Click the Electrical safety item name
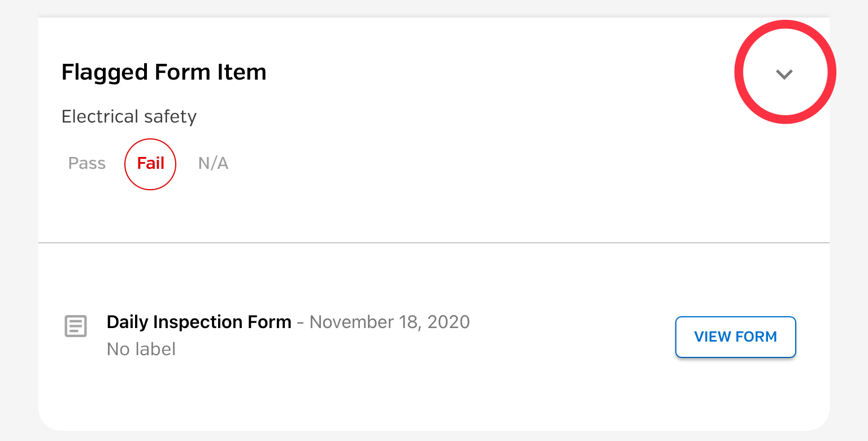This screenshot has height=441, width=868. click(129, 117)
